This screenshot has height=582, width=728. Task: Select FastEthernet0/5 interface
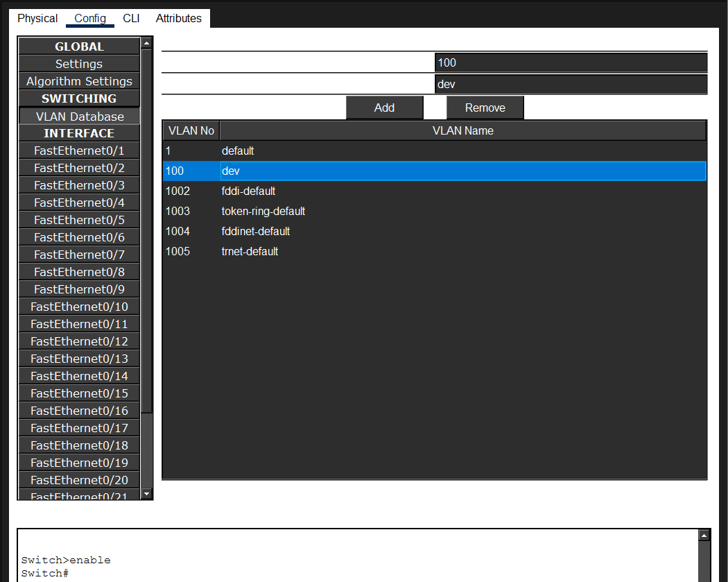tap(79, 220)
